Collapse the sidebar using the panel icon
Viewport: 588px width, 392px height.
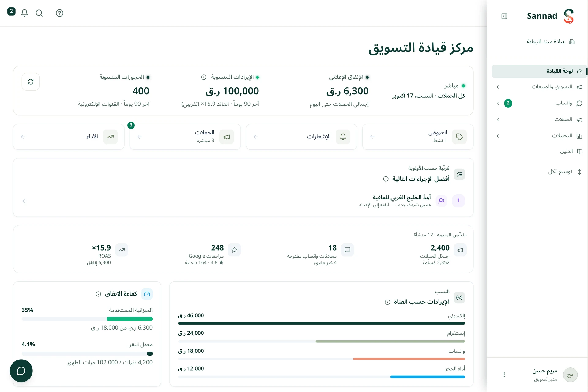[504, 16]
